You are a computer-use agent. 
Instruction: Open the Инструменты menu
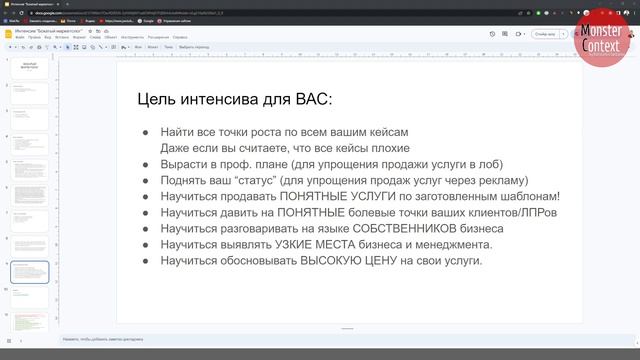pos(132,38)
